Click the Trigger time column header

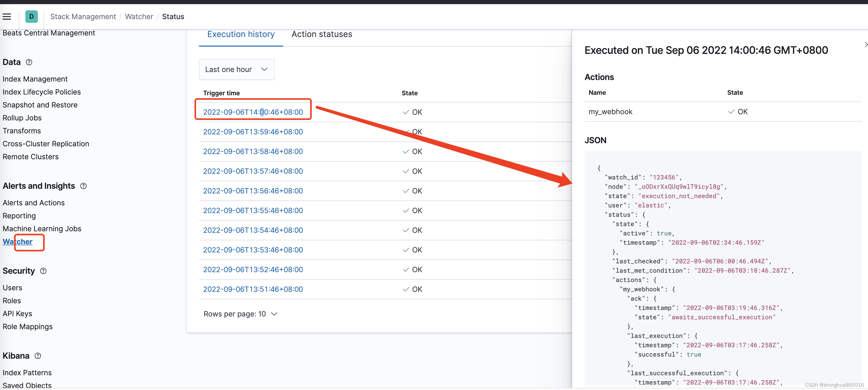coord(221,93)
